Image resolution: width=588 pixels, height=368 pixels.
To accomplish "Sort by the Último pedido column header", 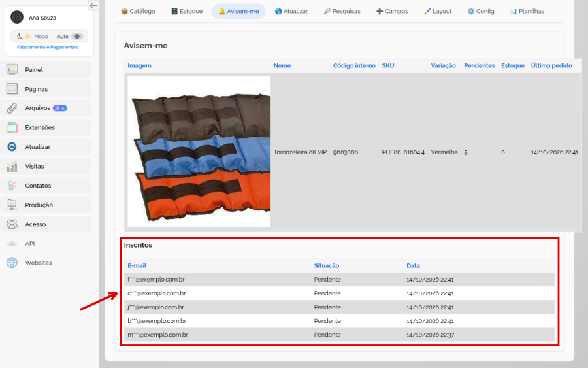I will coord(551,65).
